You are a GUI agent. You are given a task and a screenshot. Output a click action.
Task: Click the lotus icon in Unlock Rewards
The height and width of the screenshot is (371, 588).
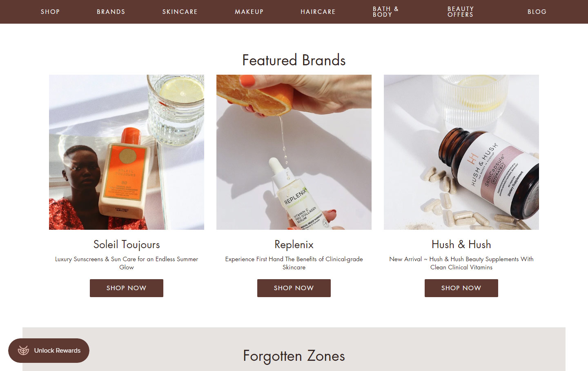pos(23,351)
